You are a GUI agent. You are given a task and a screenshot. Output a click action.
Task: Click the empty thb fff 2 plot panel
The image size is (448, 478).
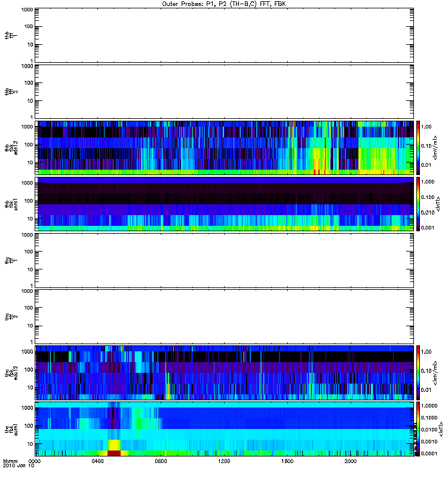coord(225,91)
